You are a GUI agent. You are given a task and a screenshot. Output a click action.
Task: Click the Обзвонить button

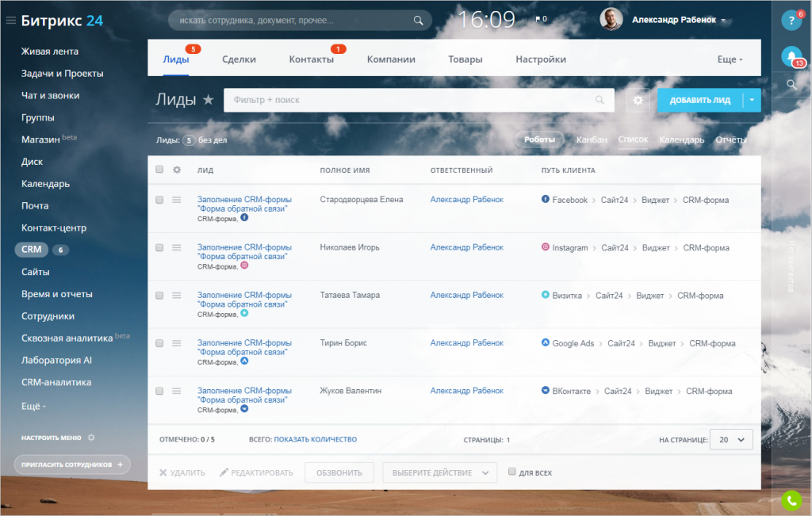[x=339, y=472]
